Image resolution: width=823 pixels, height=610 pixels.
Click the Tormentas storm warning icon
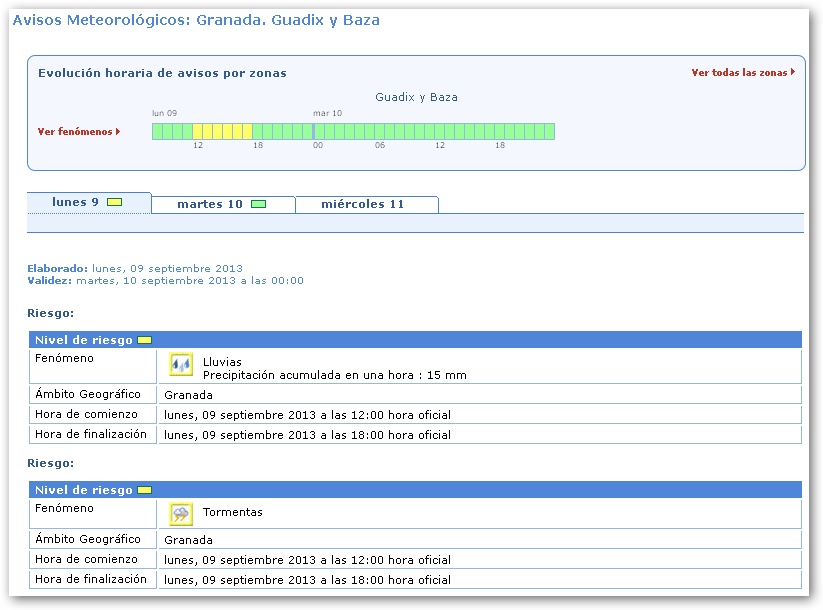181,514
